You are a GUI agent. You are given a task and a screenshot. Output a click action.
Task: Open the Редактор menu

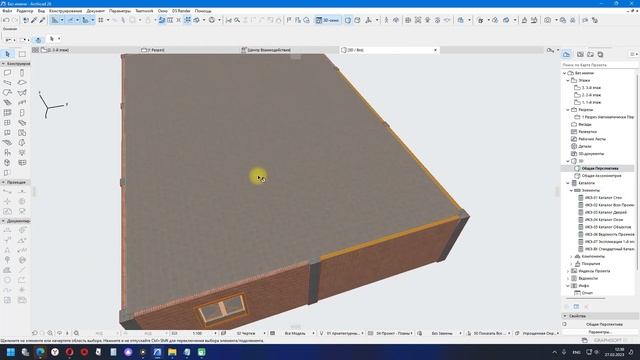(25, 11)
